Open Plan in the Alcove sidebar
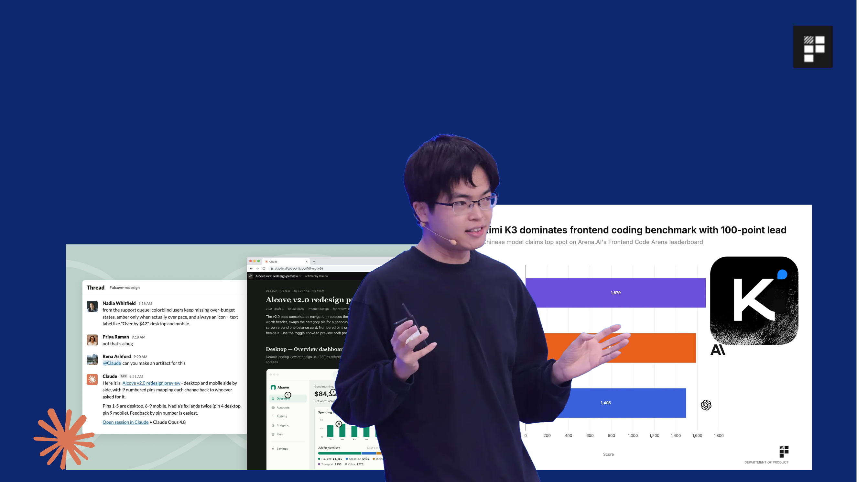 288,434
